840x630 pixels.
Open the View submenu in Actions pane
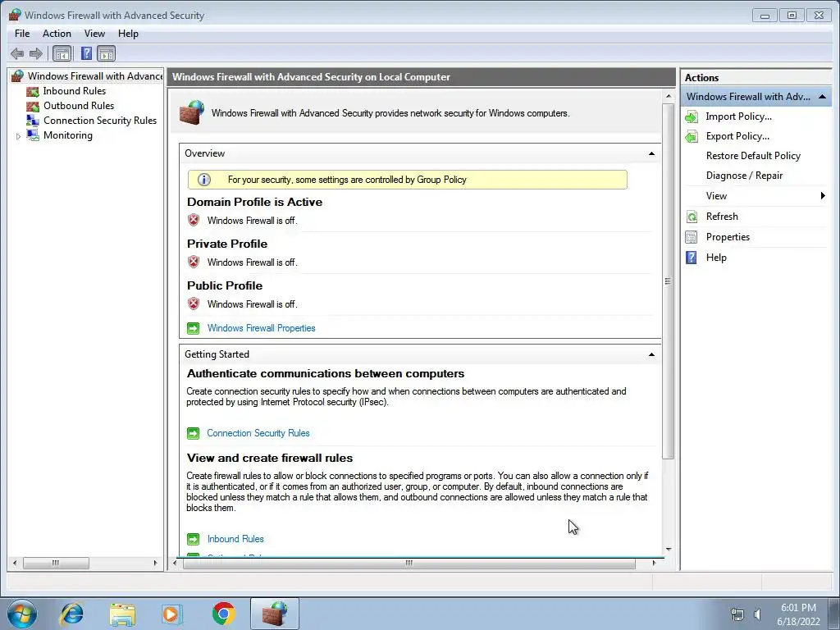756,196
